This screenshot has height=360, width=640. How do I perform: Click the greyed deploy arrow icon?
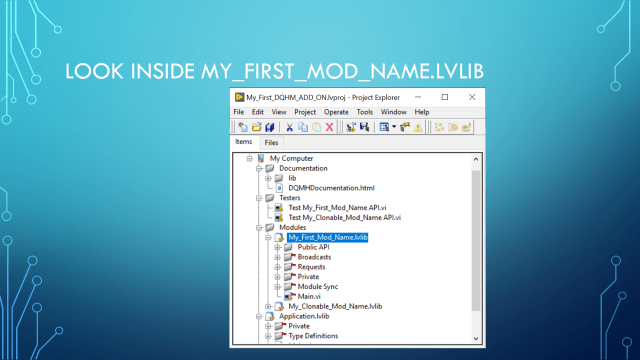click(466, 127)
